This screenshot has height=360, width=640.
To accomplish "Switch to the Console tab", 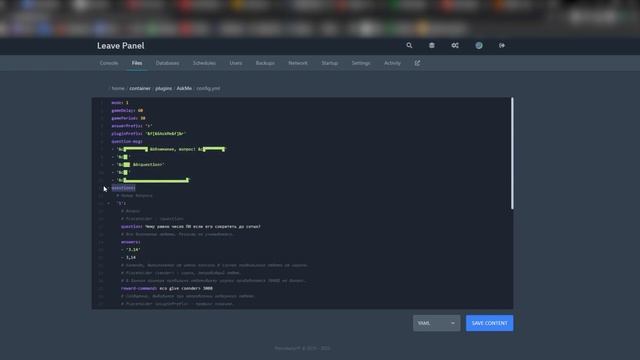I will tap(109, 63).
